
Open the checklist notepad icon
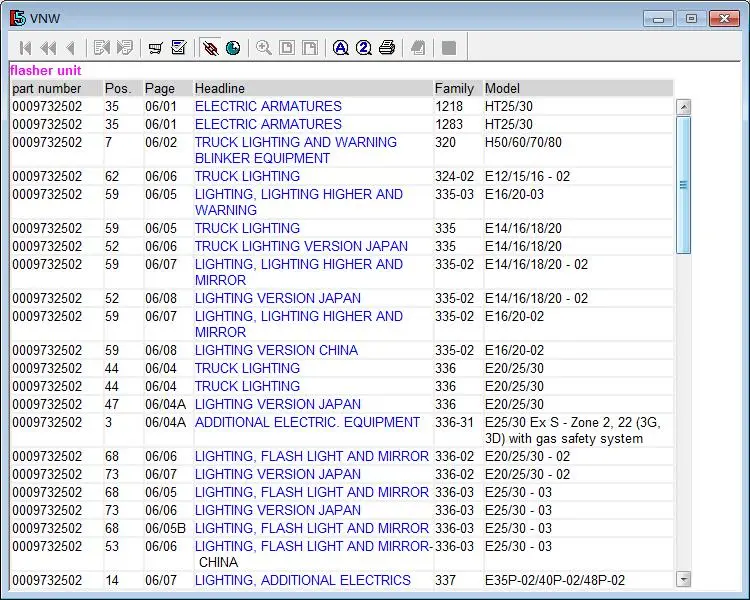pos(179,48)
